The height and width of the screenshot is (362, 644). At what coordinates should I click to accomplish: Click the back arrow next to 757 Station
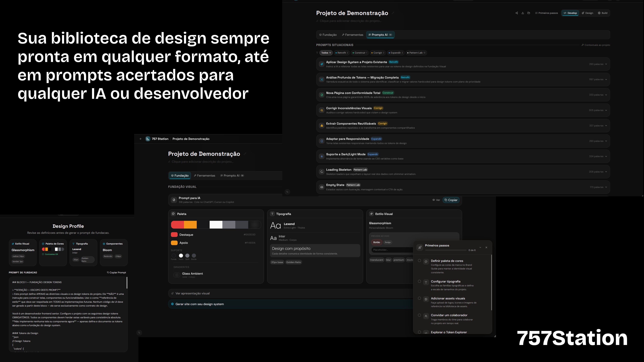141,139
